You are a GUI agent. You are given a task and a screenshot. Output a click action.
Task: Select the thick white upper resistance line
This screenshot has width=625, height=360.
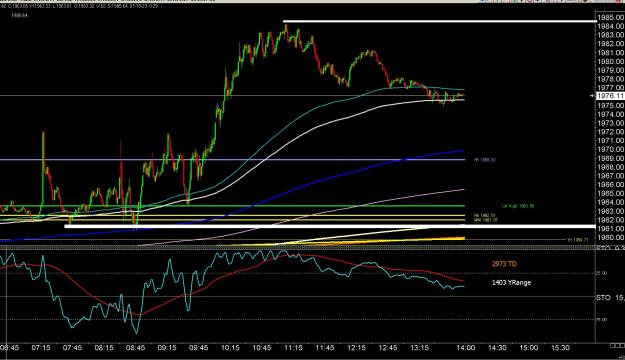[x=440, y=22]
